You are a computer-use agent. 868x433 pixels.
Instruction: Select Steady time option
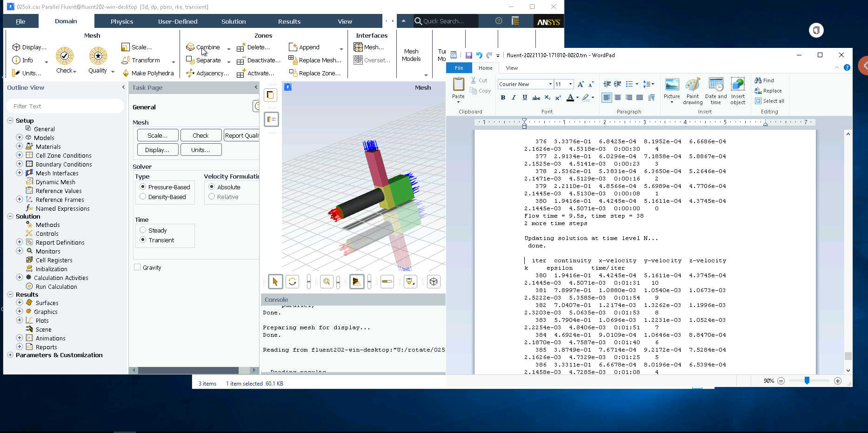(x=143, y=230)
